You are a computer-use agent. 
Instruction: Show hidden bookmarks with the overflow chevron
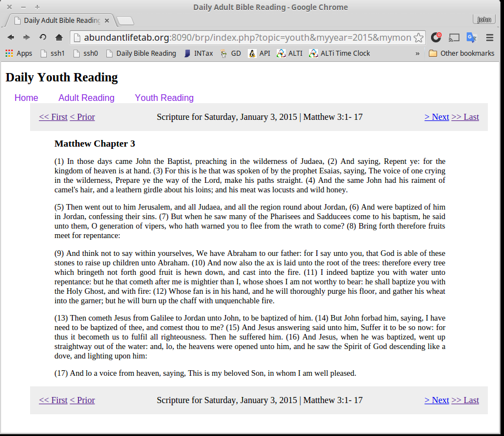click(418, 53)
